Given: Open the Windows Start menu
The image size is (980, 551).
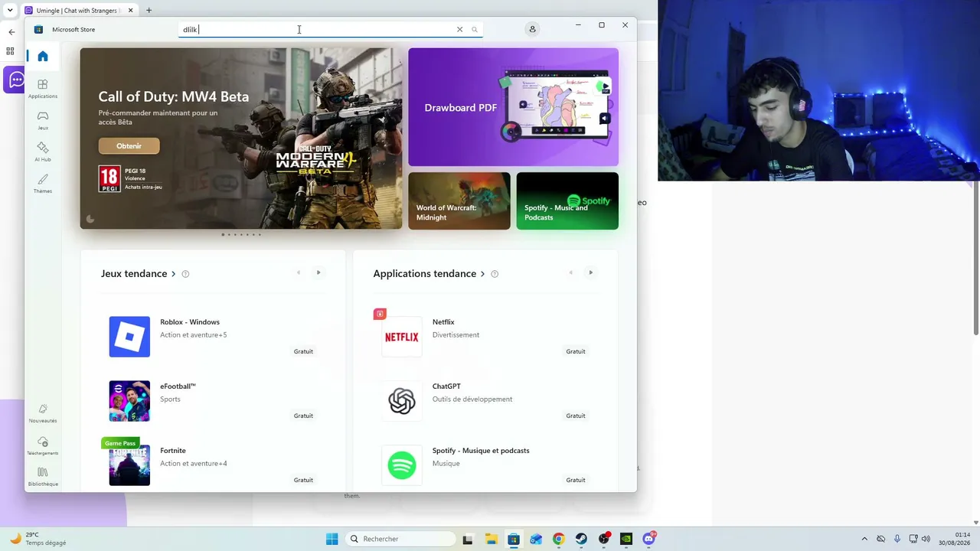Looking at the screenshot, I should point(332,539).
